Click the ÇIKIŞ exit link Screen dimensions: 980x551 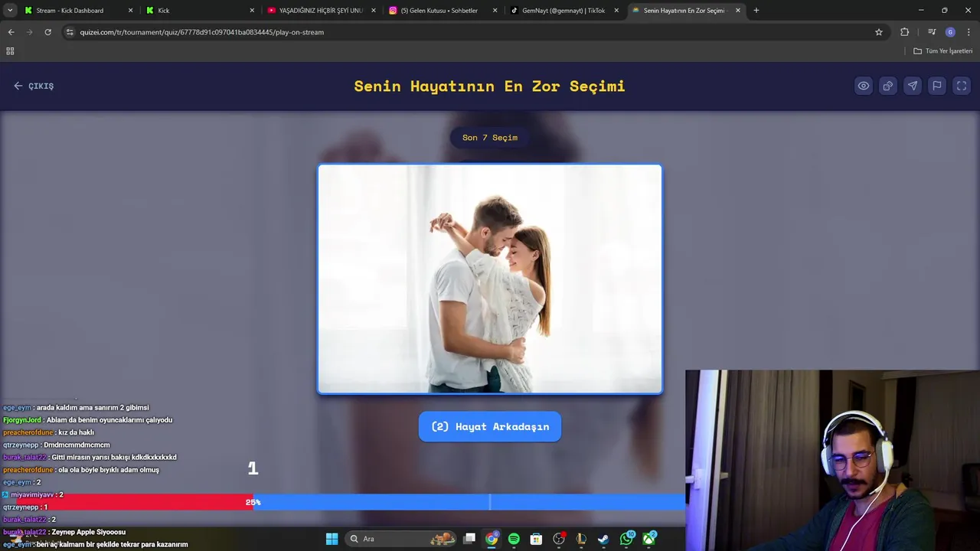34,86
